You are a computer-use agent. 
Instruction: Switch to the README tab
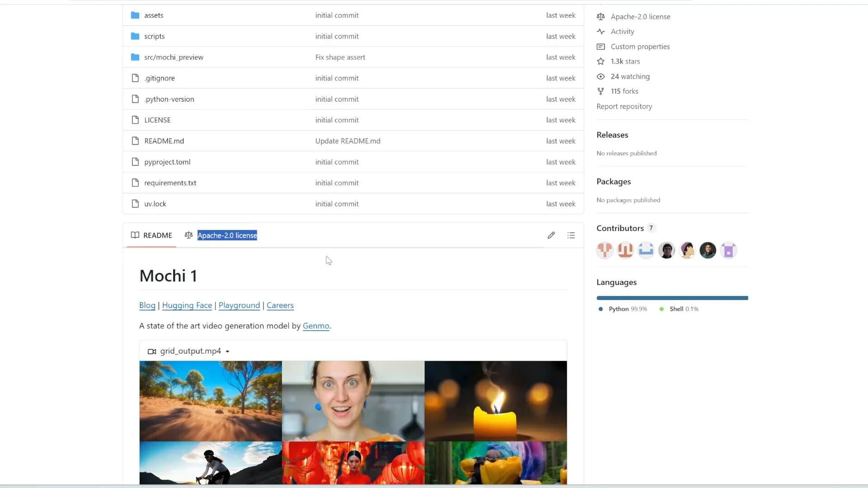pyautogui.click(x=157, y=235)
